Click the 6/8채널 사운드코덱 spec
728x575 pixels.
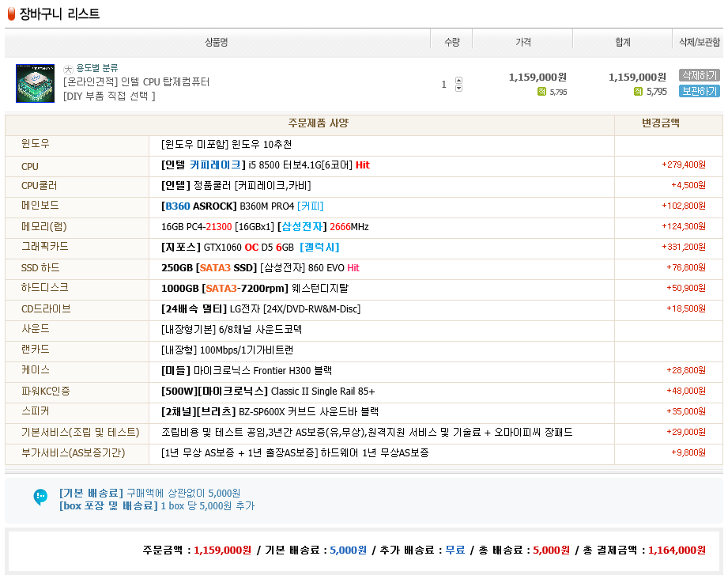point(232,329)
